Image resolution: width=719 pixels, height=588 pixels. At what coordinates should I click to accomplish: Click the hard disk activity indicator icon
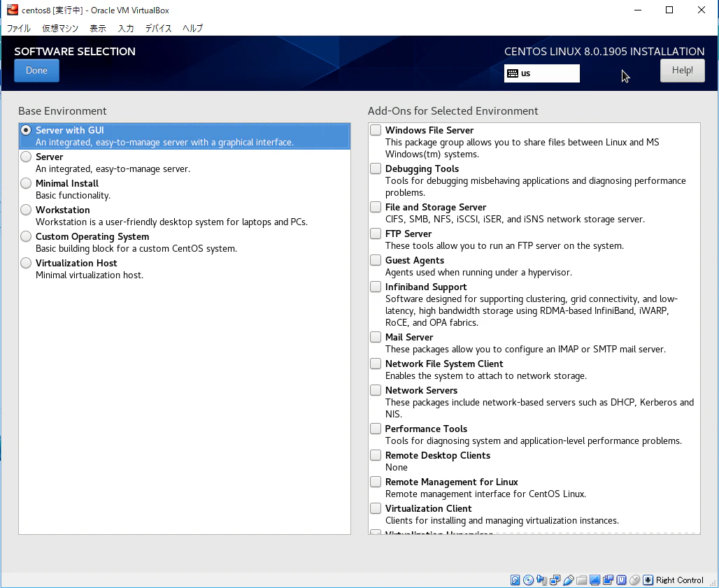pyautogui.click(x=515, y=580)
